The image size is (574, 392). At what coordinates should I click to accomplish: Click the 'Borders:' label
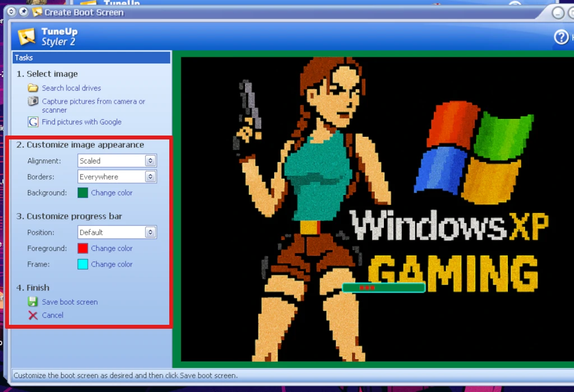(x=40, y=177)
